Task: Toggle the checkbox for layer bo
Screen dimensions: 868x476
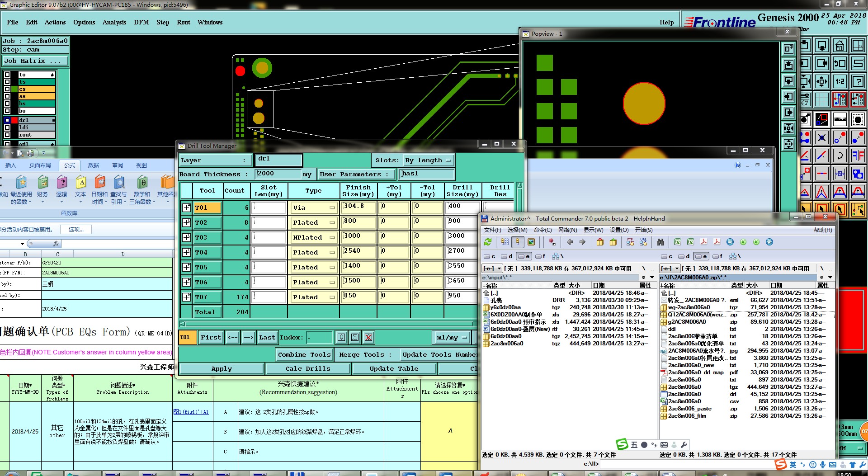Action: coord(7,111)
